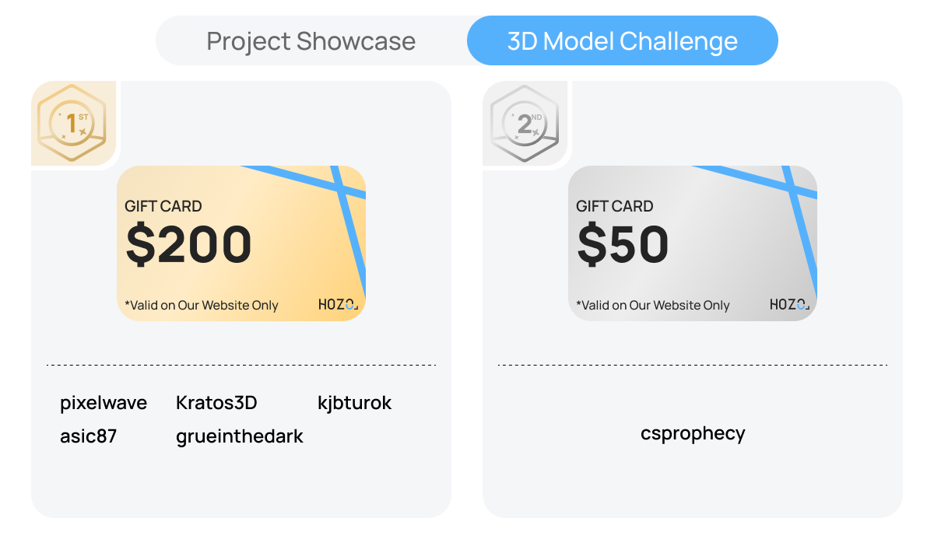
Task: Click the GIFT CARD label on the silver card
Action: 615,206
